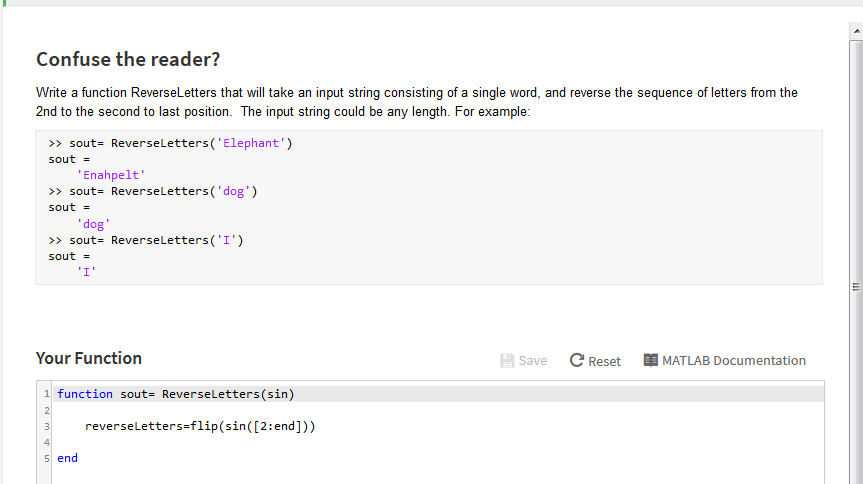Open the MATLAB Documentation book icon
Image resolution: width=863 pixels, height=484 pixels.
(651, 360)
